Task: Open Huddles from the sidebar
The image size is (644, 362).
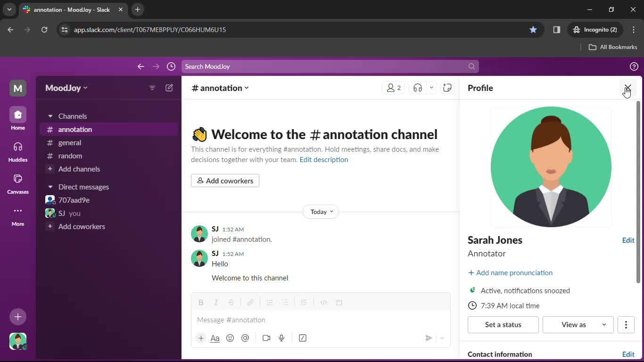Action: click(x=18, y=151)
